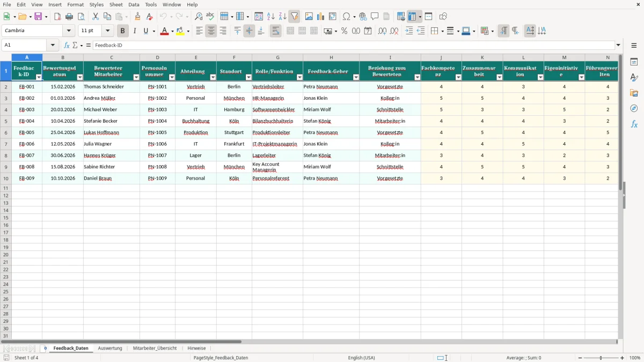Screen dimensions: 644x362
Task: Click the Cut scissors icon
Action: click(x=96, y=17)
